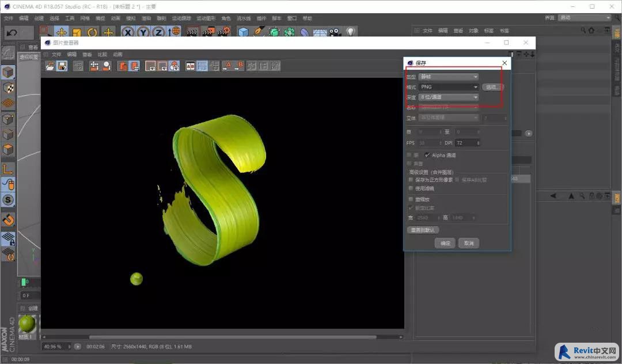The width and height of the screenshot is (622, 364).
Task: Select Texture mode checkered cube icon
Action: click(8, 88)
